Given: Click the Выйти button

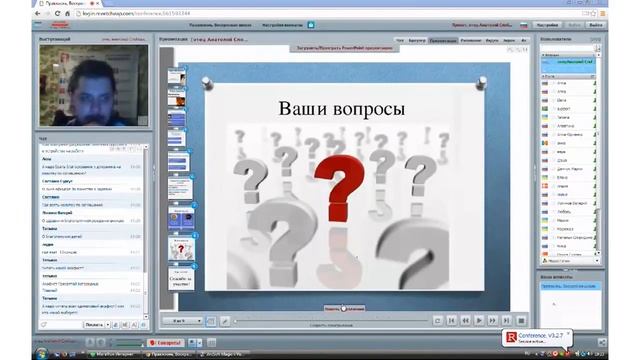Looking at the screenshot, I should click(596, 25).
